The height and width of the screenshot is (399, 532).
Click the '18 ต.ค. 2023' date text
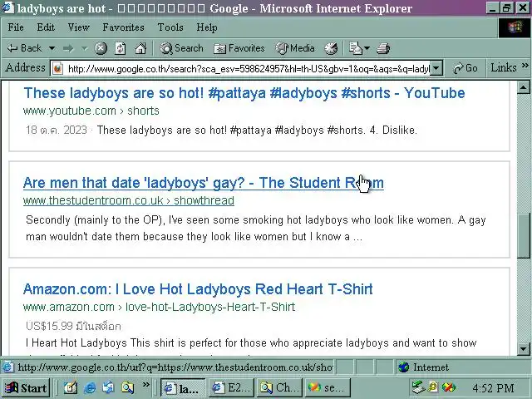tap(57, 130)
